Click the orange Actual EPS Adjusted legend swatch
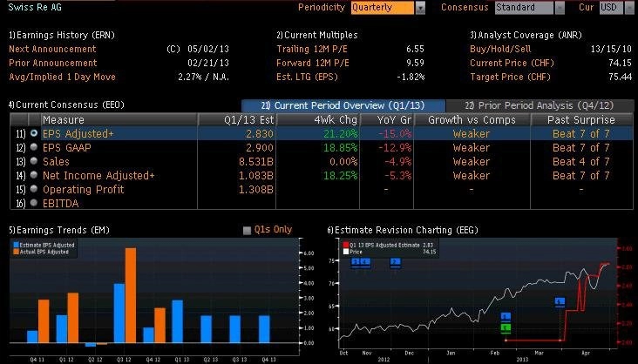This screenshot has height=364, width=638. click(17, 252)
